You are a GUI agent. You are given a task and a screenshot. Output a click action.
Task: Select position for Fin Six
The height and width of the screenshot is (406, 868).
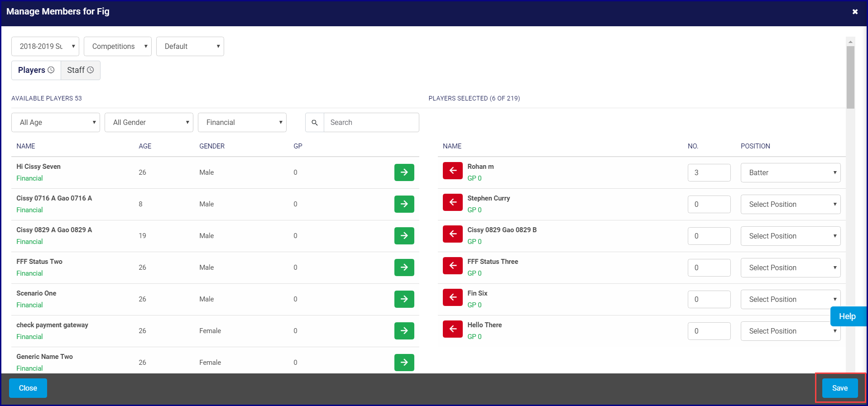[791, 300]
